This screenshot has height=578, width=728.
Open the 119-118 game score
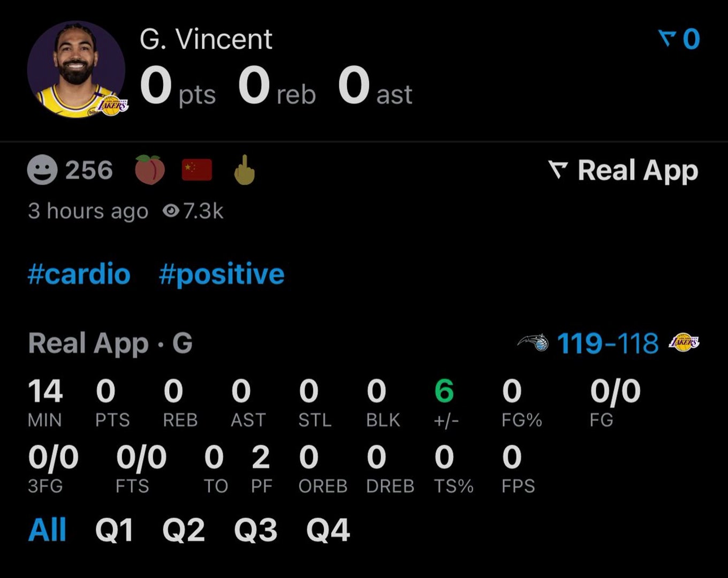click(x=608, y=343)
